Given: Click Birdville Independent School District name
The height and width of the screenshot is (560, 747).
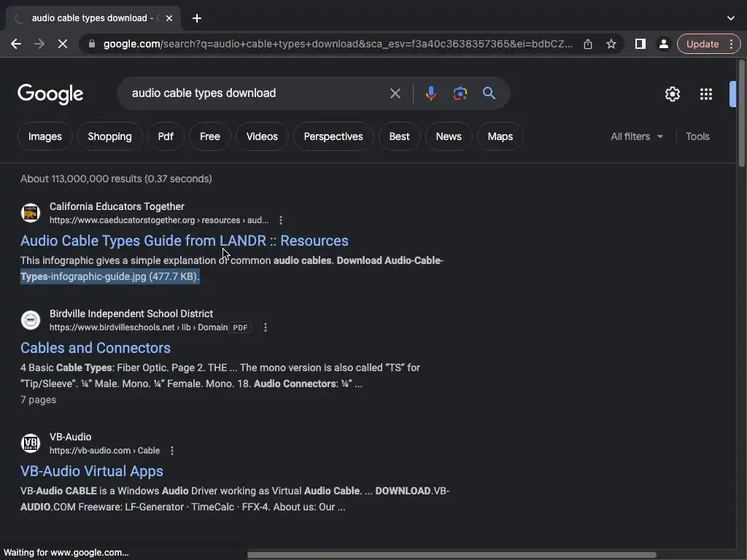Looking at the screenshot, I should (x=131, y=314).
